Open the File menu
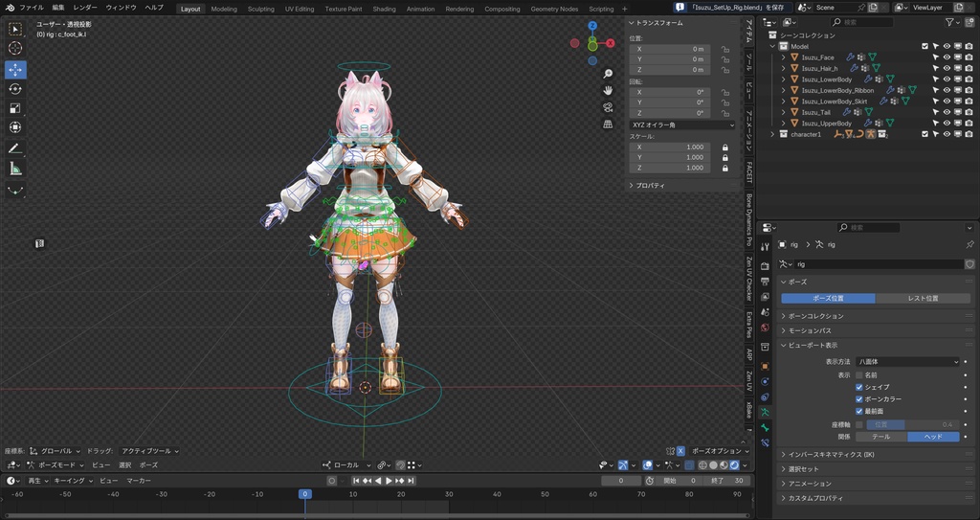The width and height of the screenshot is (980, 520). click(x=32, y=8)
